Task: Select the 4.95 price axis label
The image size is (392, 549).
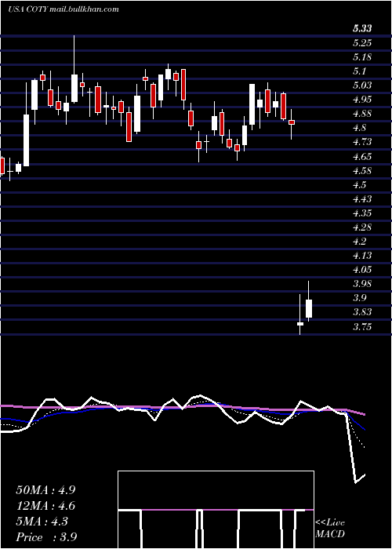Action: click(x=362, y=100)
